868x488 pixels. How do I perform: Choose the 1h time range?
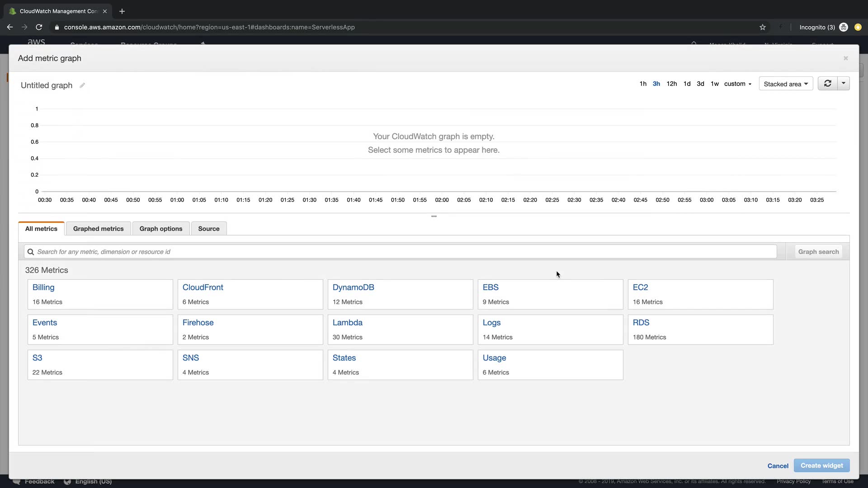click(x=643, y=84)
